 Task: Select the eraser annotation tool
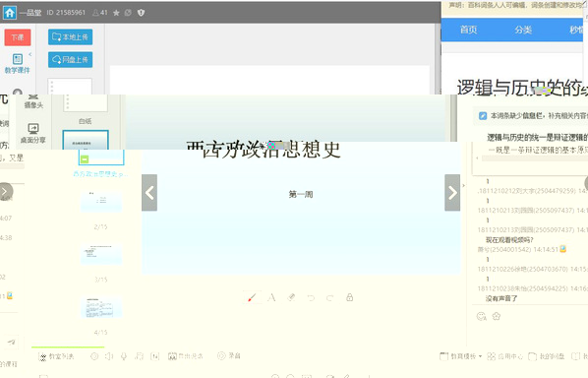pyautogui.click(x=291, y=297)
